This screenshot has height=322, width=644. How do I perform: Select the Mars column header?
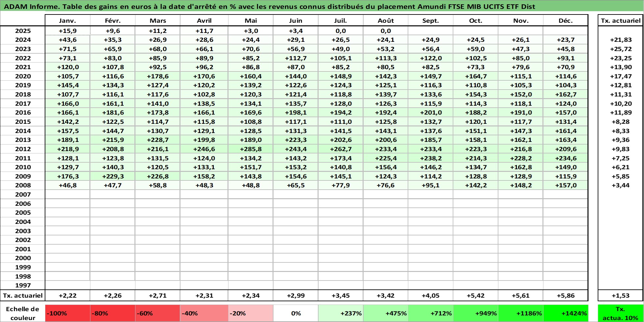[157, 20]
